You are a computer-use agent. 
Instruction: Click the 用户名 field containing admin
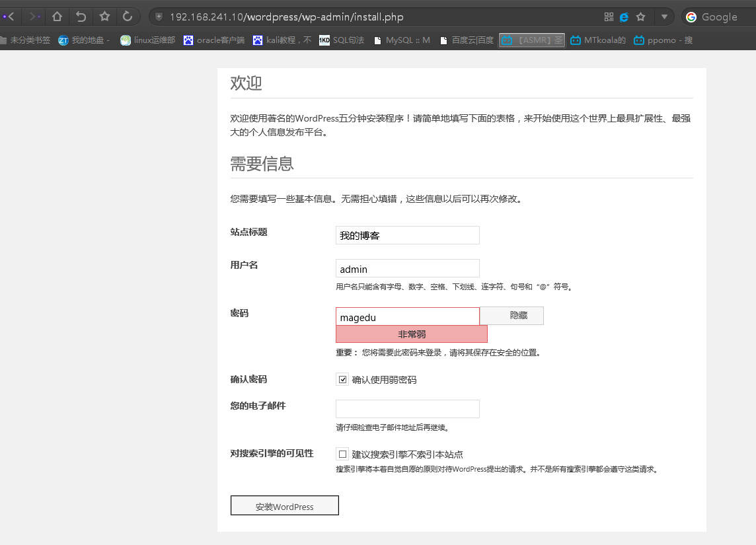408,268
